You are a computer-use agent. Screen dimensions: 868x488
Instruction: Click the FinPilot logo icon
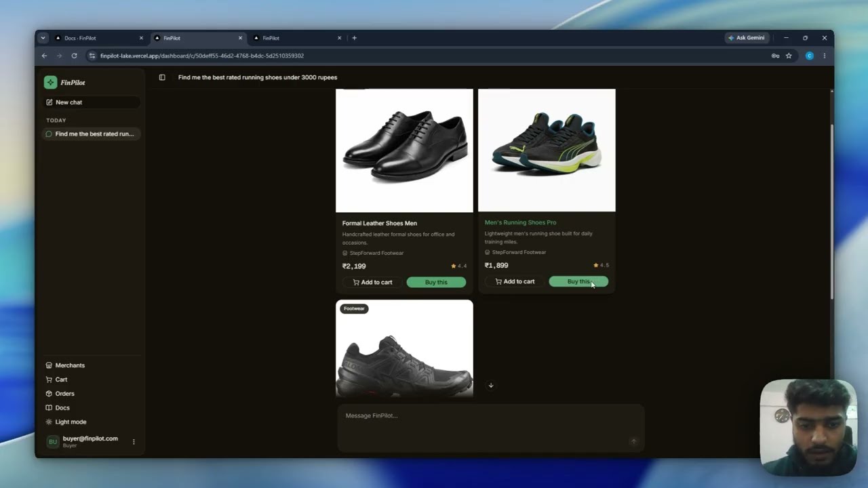pos(50,83)
